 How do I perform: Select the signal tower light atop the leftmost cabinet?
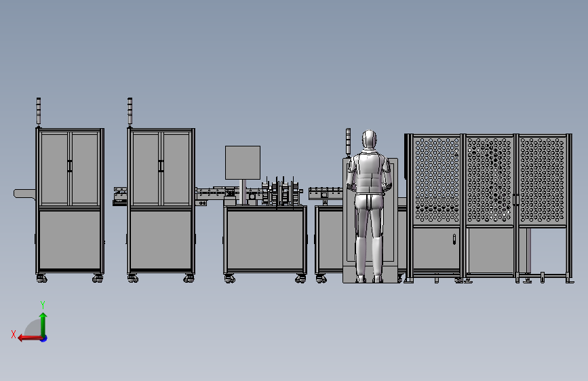click(x=39, y=111)
